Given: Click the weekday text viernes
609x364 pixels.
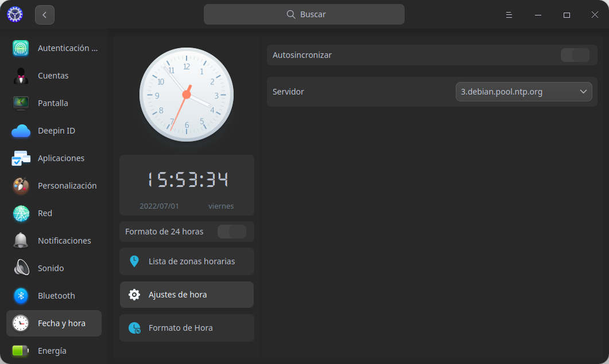Looking at the screenshot, I should point(221,206).
